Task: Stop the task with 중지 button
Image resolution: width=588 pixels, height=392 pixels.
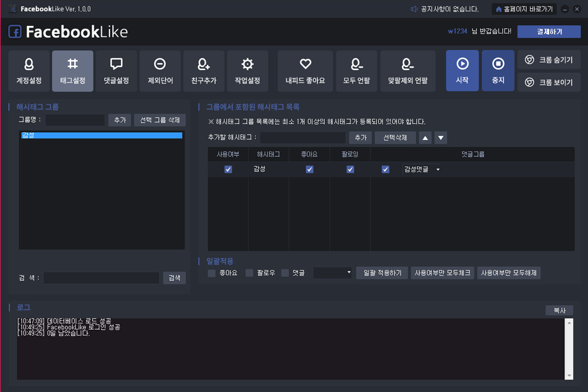Action: click(498, 71)
